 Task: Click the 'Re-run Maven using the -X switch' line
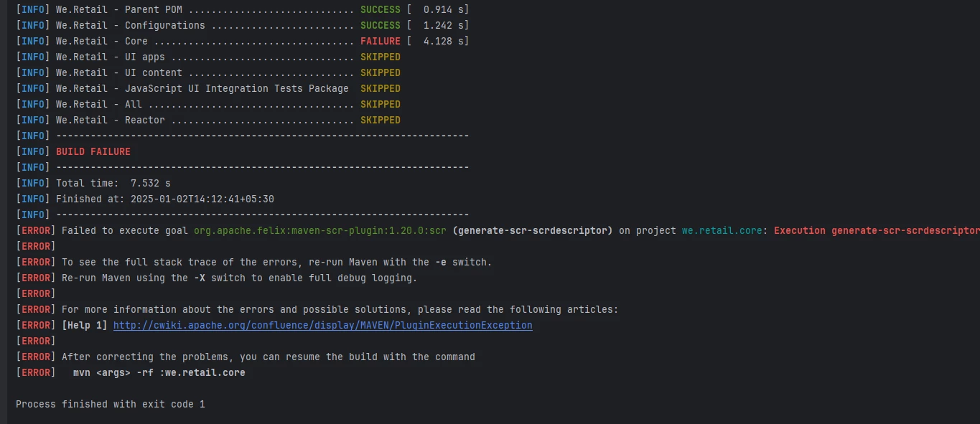click(x=217, y=278)
